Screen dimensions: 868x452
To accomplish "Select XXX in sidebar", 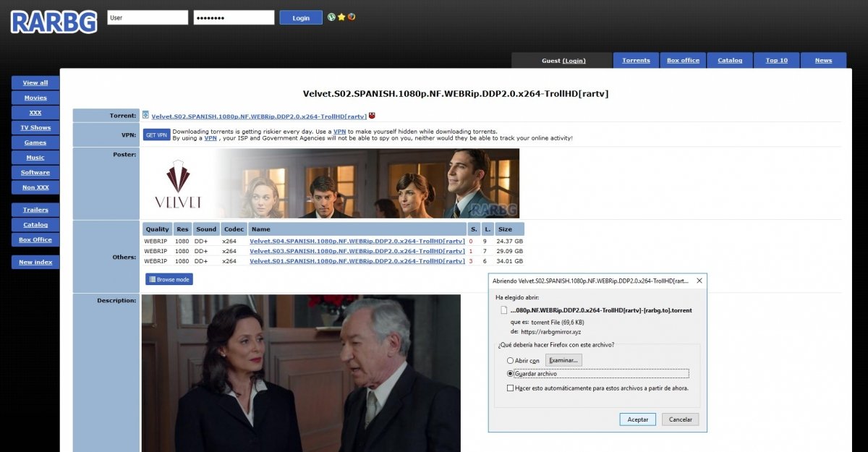I will coord(35,113).
